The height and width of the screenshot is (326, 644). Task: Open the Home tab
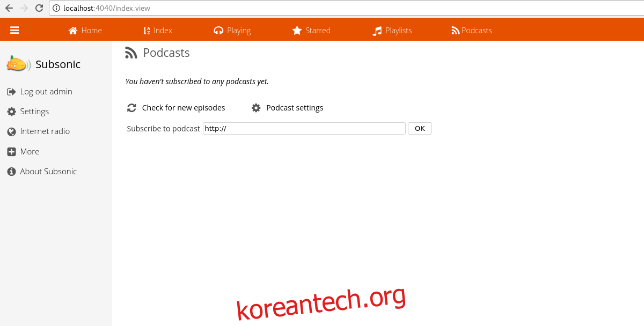pos(85,31)
